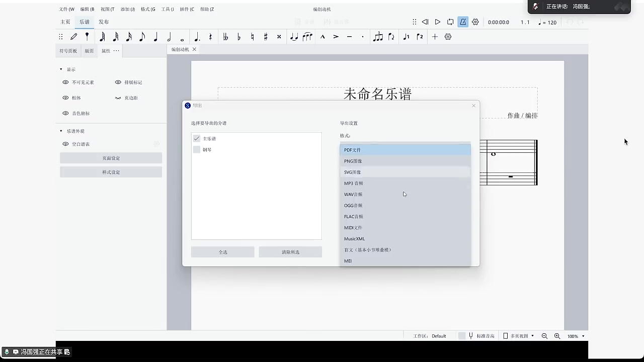Check the 主乐谱 checkbox in the export dialog

point(197,138)
